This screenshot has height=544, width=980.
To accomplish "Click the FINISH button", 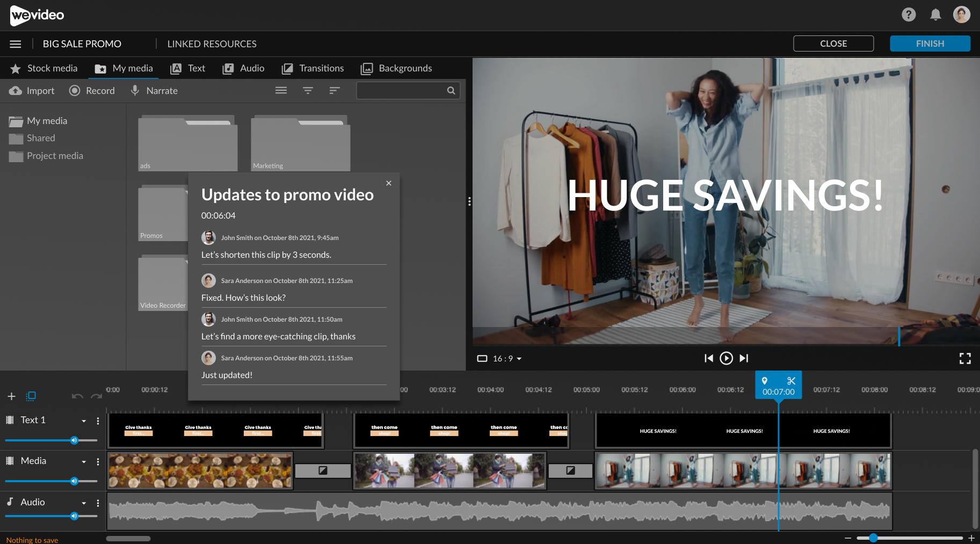I will click(x=930, y=43).
